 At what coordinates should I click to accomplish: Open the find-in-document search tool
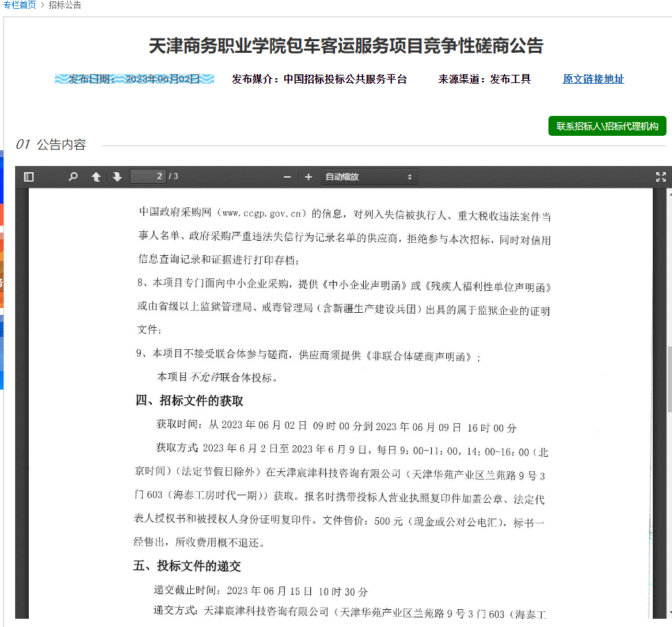[73, 177]
